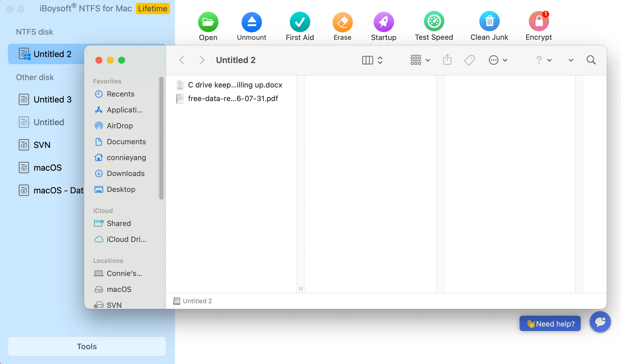
Task: Select the Untitled 2 NTFS disk
Action: pyautogui.click(x=46, y=54)
